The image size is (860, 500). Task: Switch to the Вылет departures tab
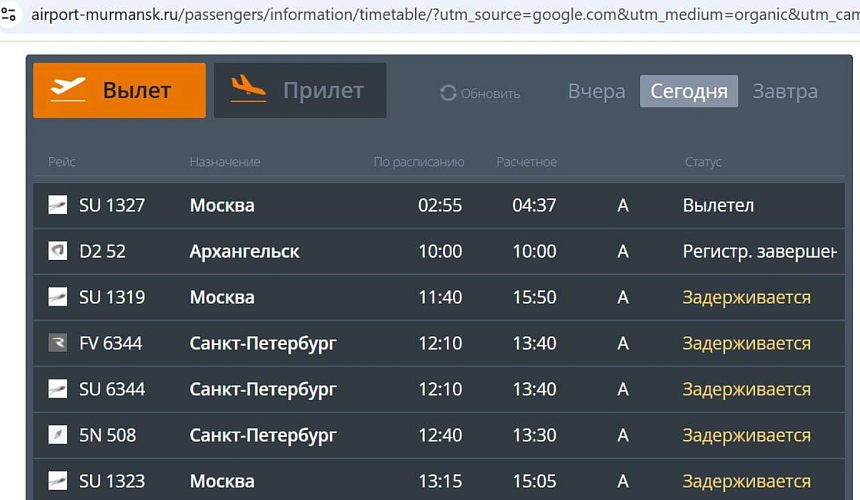[119, 90]
